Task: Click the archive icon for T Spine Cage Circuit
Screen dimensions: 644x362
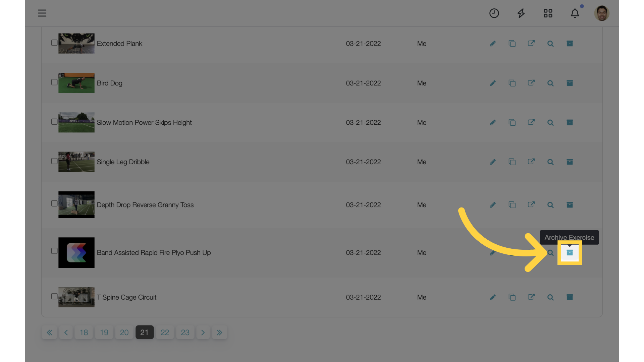Action: click(x=570, y=297)
